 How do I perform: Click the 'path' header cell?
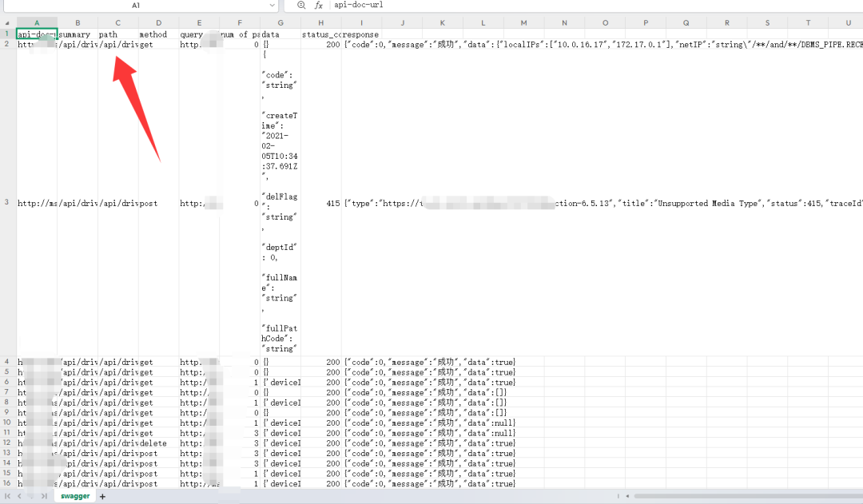[117, 34]
